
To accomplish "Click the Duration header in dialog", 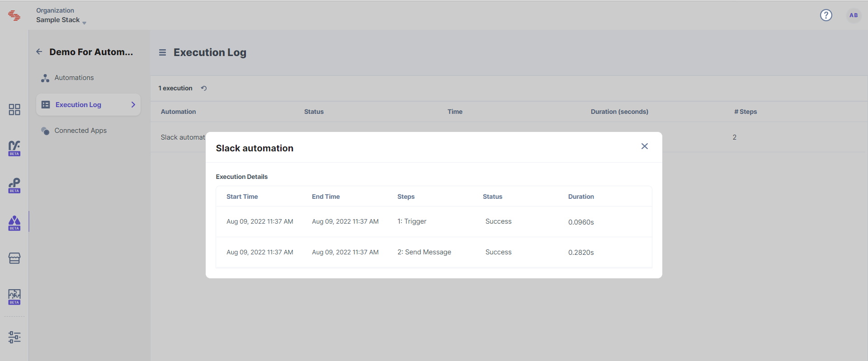I will 581,197.
